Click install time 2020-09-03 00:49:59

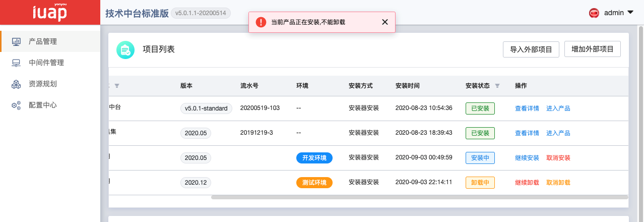424,157
